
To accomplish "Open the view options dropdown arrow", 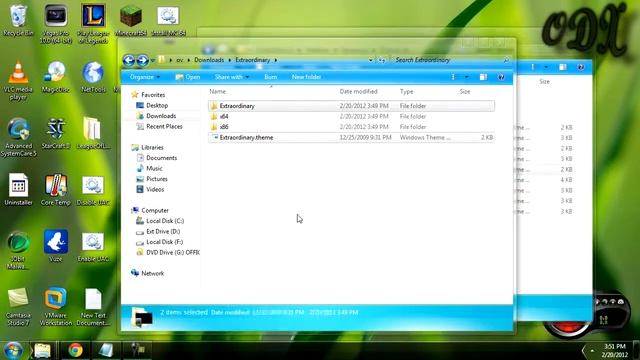I will pos(467,77).
